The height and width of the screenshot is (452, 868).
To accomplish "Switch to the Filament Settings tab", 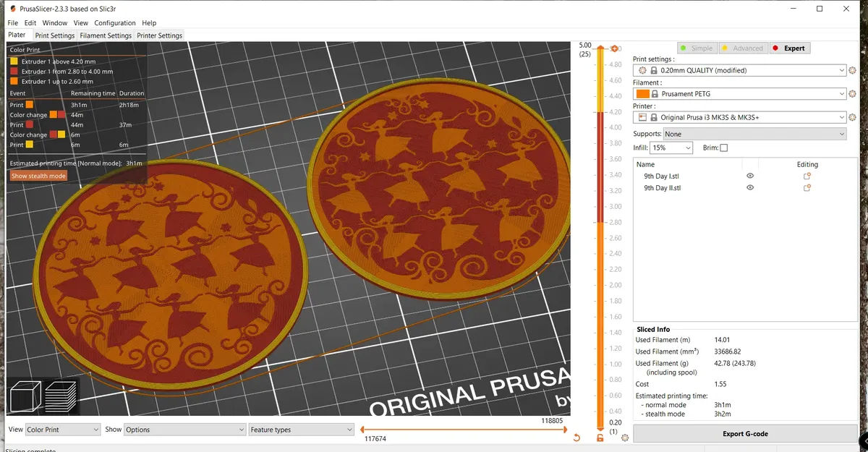I will [x=106, y=35].
